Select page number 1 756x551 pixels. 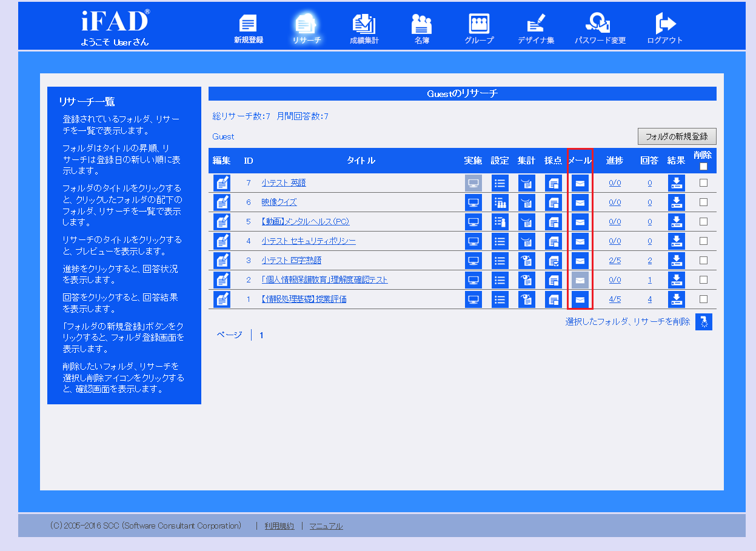coord(261,335)
